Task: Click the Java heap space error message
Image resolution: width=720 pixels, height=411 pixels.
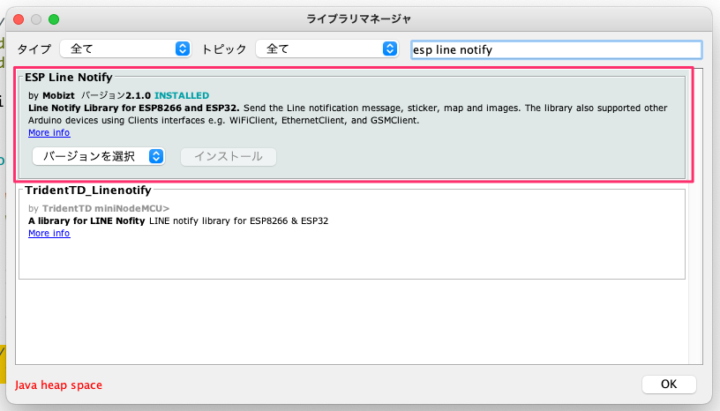Action: point(58,385)
